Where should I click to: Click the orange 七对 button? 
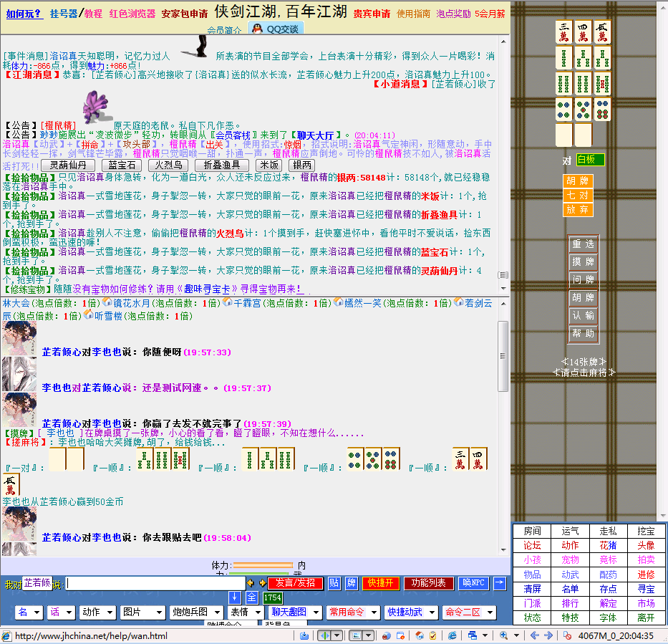point(578,195)
